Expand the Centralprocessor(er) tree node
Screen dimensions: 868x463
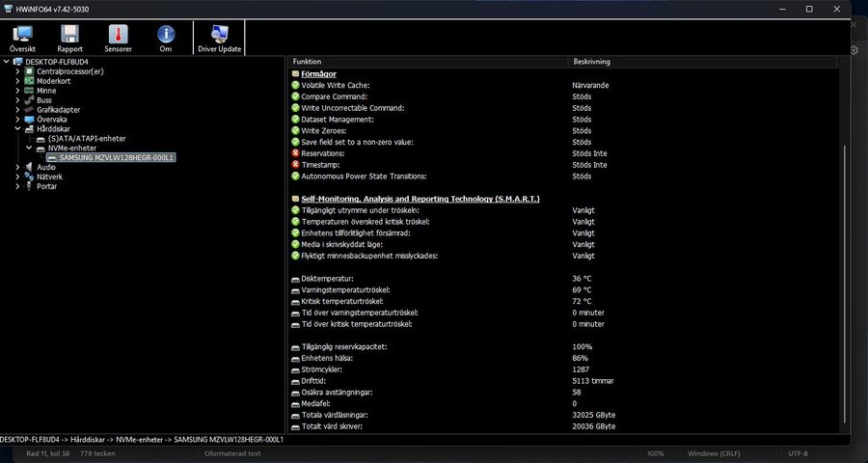pos(17,71)
